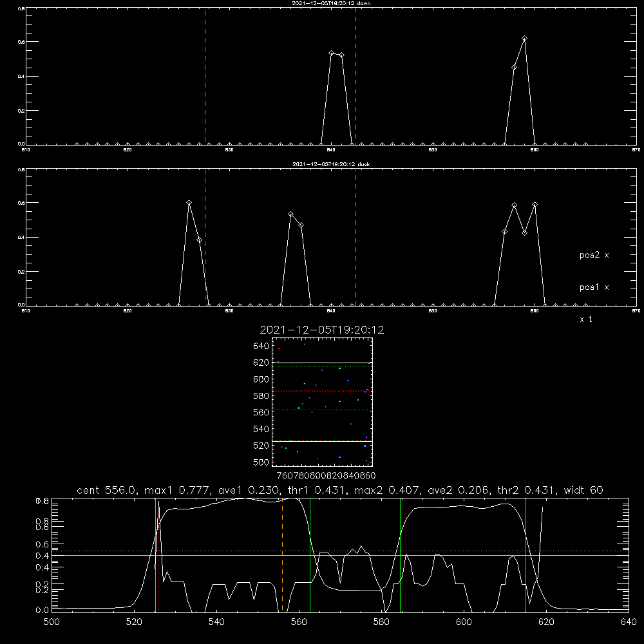
Task: Click the 'x t' label
Action: (585, 319)
